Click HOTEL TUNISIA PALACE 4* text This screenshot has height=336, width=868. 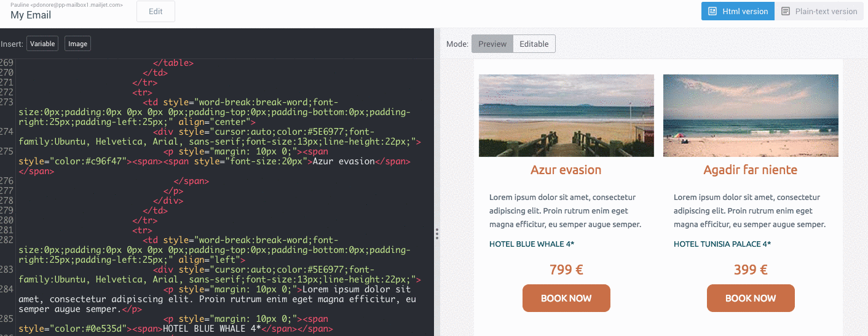pos(722,244)
